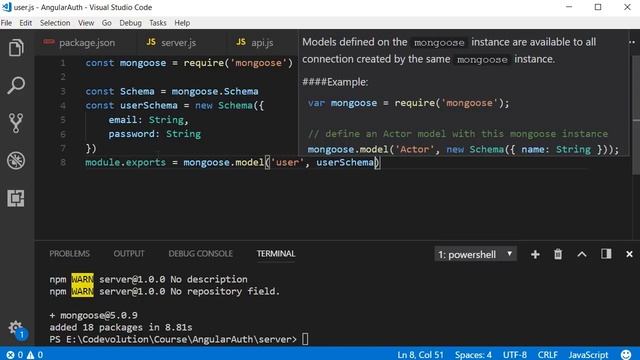The image size is (640, 360).
Task: Open the View menu
Action: tap(86, 23)
